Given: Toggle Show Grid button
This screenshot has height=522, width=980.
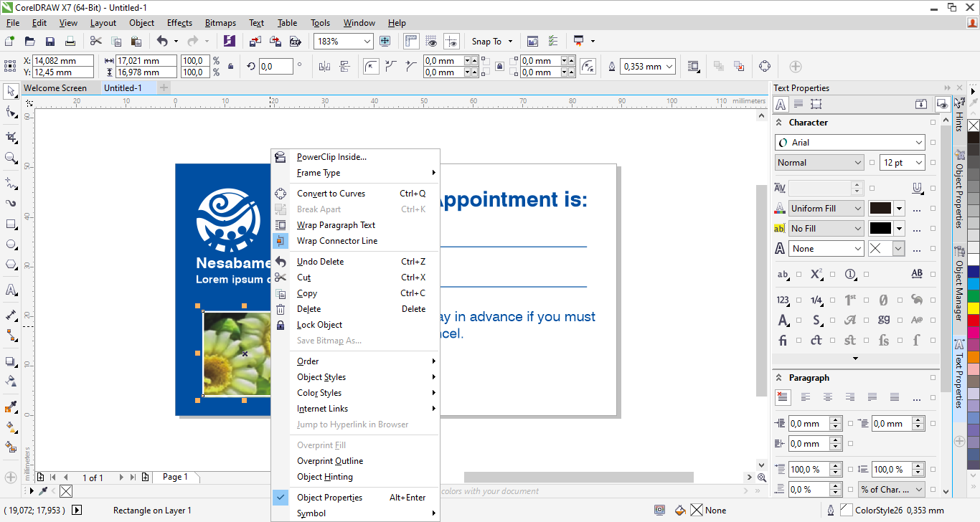Looking at the screenshot, I should click(x=431, y=42).
